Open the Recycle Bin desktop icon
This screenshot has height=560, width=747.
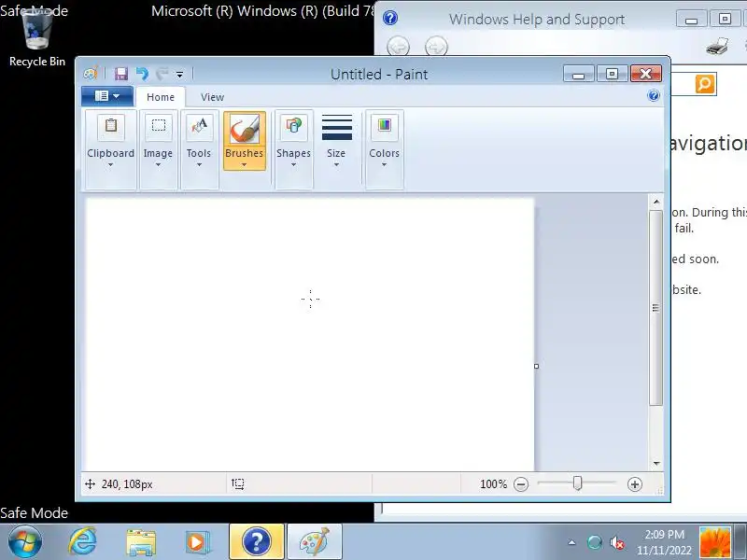37,39
